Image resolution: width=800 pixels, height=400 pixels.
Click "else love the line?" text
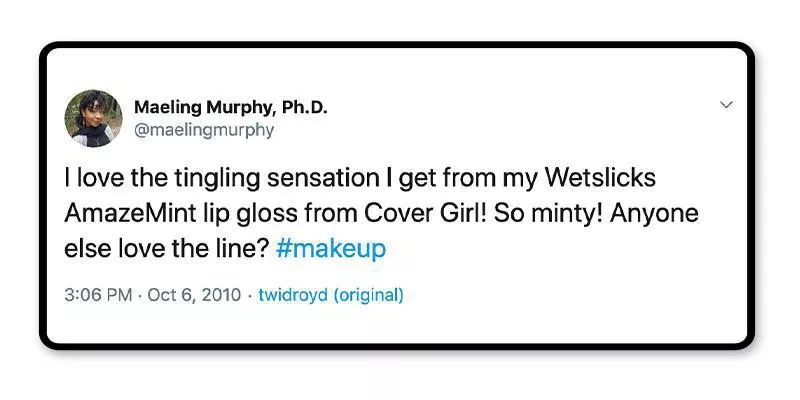[x=164, y=249]
